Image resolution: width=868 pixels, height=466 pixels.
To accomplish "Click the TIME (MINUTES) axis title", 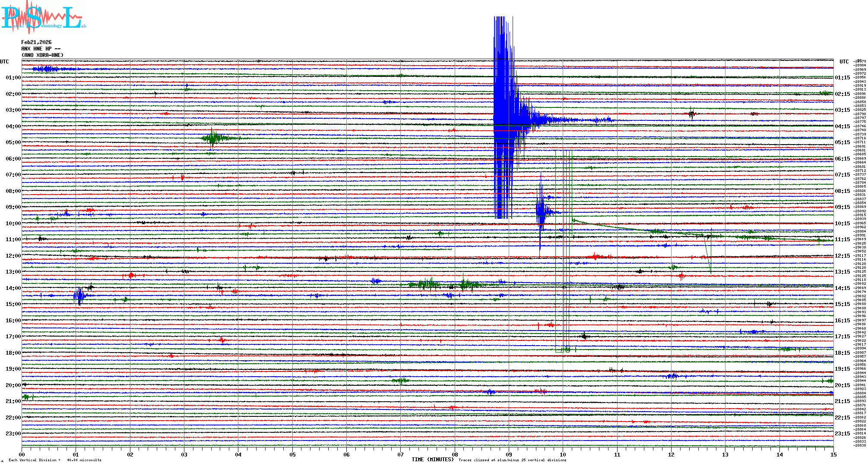I will [x=433, y=460].
